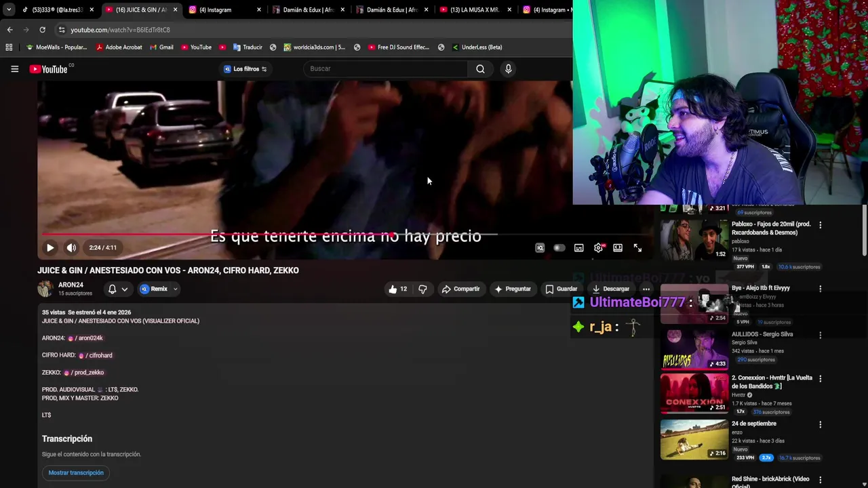Viewport: 868px width, 488px height.
Task: Open the ARON24 channel name link
Action: coord(71,285)
